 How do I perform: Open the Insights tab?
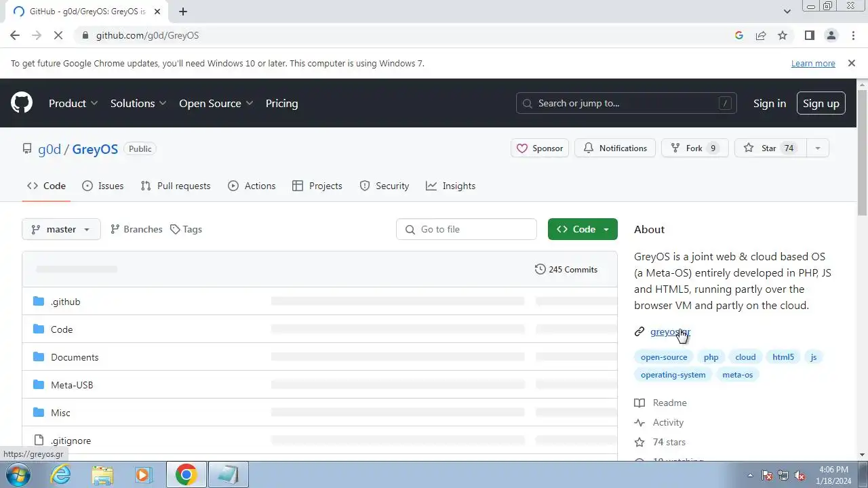(x=451, y=186)
